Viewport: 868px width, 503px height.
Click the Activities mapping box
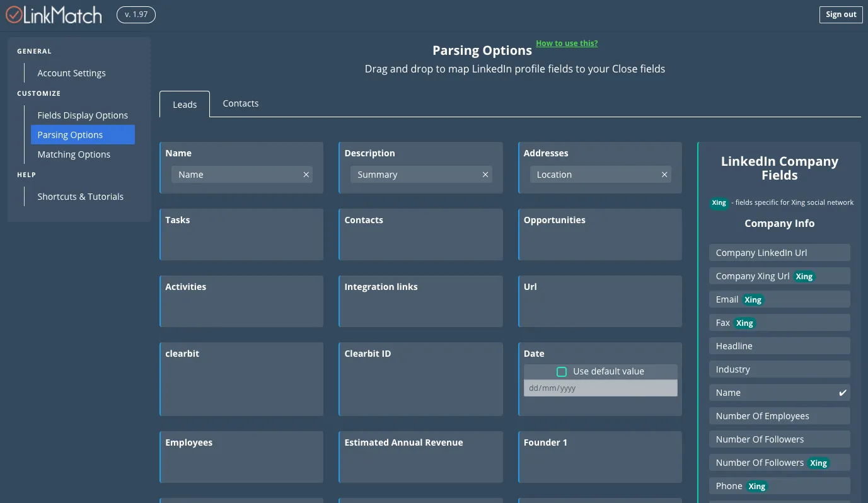tap(241, 301)
